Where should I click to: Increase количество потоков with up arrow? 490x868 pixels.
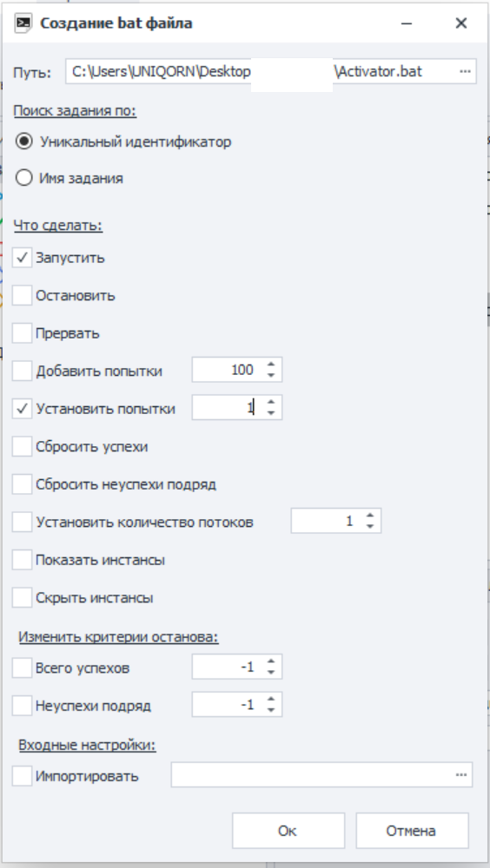[370, 516]
